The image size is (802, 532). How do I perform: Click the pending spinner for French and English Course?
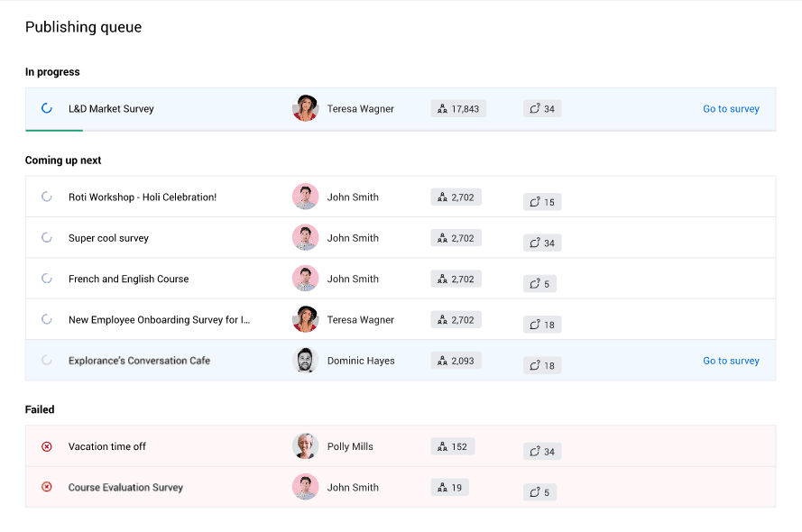click(47, 279)
